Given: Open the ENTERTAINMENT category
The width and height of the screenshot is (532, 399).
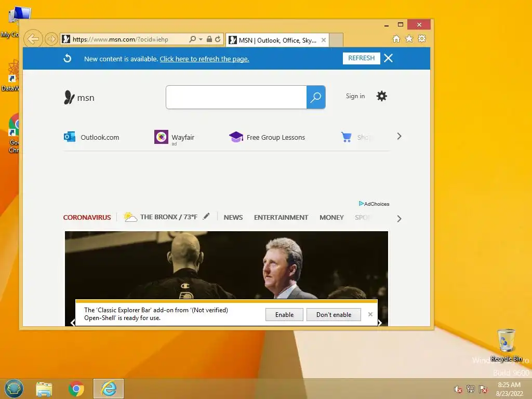Looking at the screenshot, I should tap(281, 218).
